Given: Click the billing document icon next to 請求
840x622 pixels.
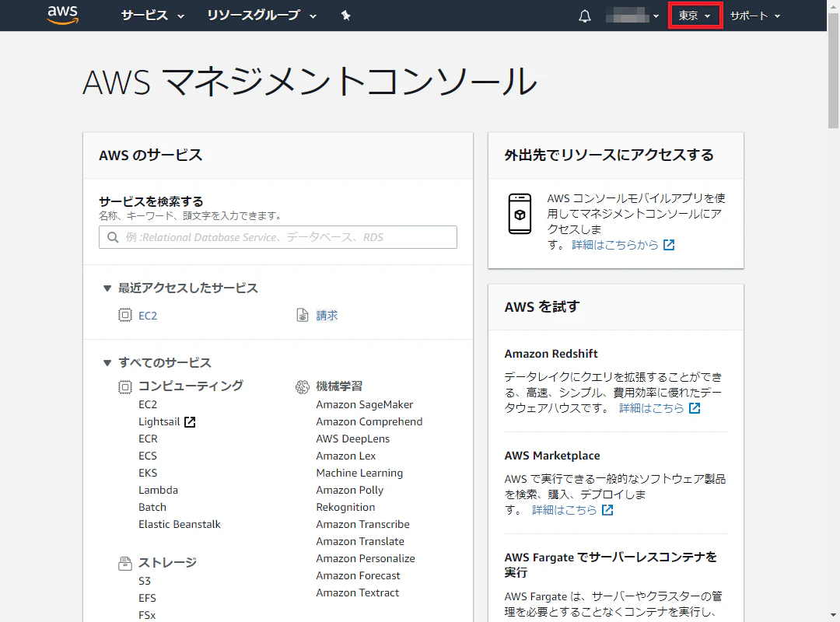Looking at the screenshot, I should tap(303, 315).
